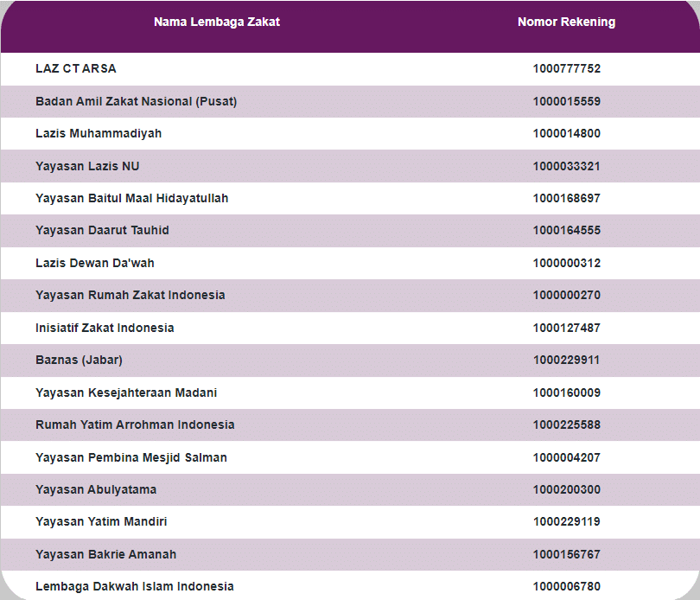Click 'Rumah Yatim Arrohman Indonesia' cell
The width and height of the screenshot is (700, 600).
coord(135,424)
